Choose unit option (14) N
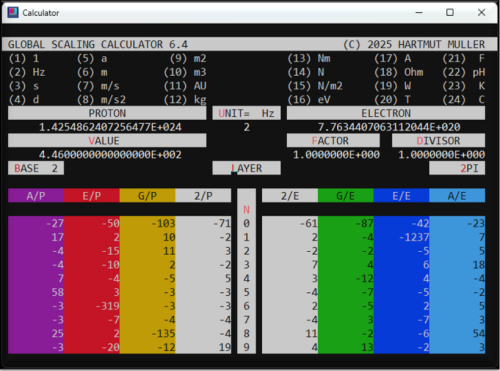Screen dimensions: 500x371 click(306, 72)
